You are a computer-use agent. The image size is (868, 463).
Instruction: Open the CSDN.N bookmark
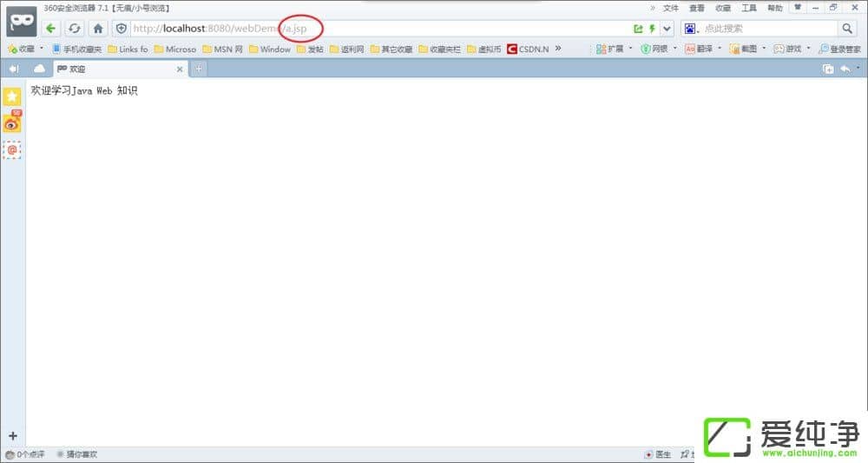(528, 49)
